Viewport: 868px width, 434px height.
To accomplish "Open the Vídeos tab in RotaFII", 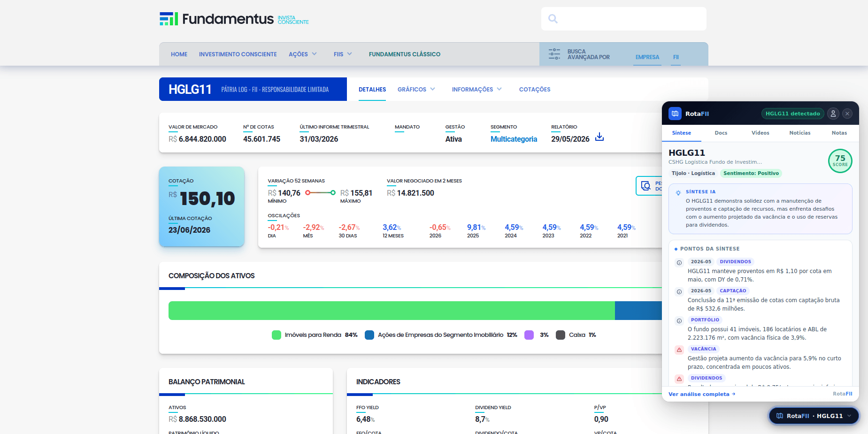I will coord(760,133).
